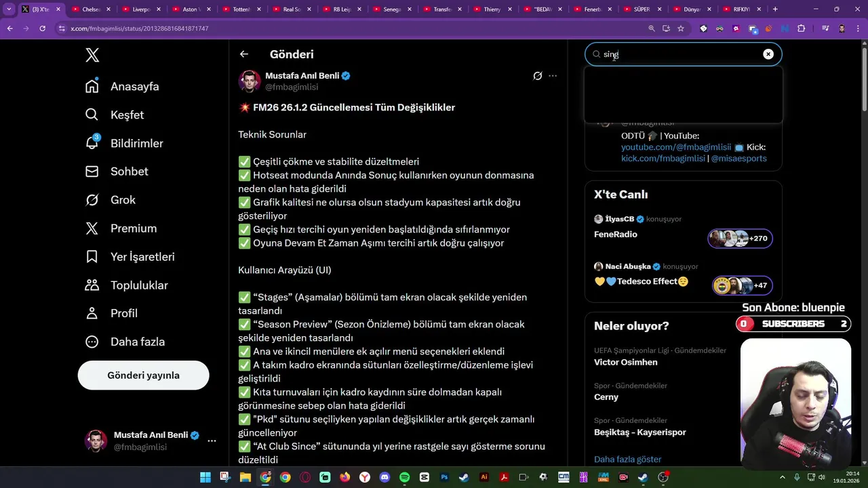The height and width of the screenshot is (488, 868).
Task: Click @fmbagimlisi handle on post
Action: coord(292,87)
